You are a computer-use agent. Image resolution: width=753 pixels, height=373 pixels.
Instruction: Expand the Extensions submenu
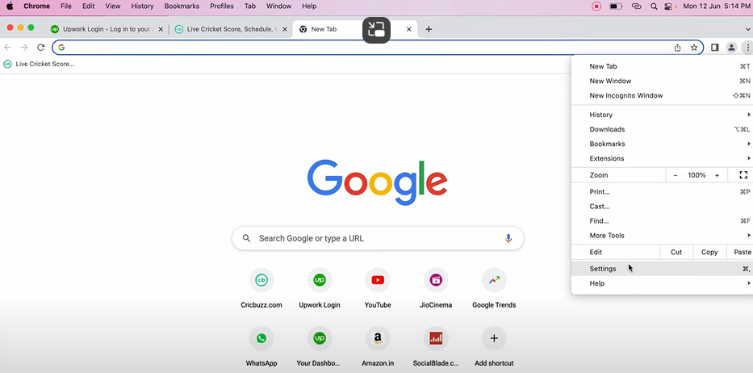[x=662, y=158]
